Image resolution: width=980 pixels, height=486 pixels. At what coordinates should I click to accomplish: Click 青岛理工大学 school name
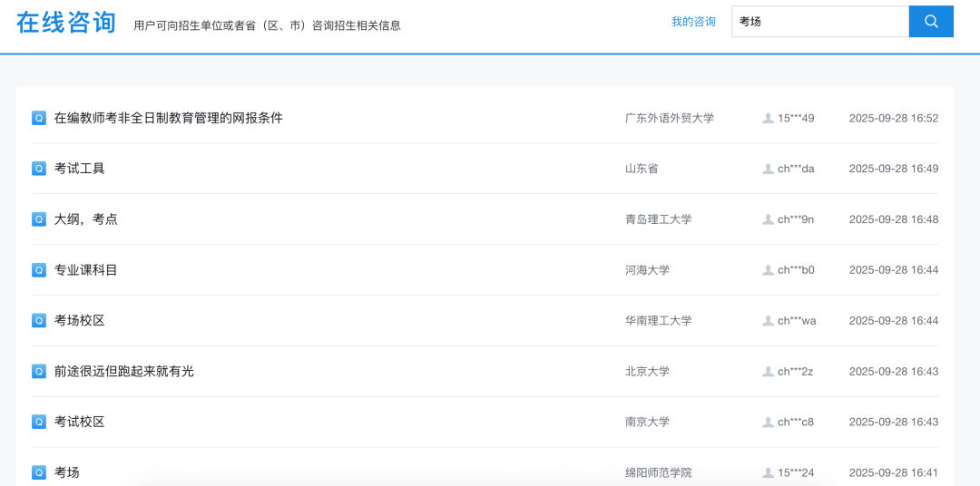[658, 219]
